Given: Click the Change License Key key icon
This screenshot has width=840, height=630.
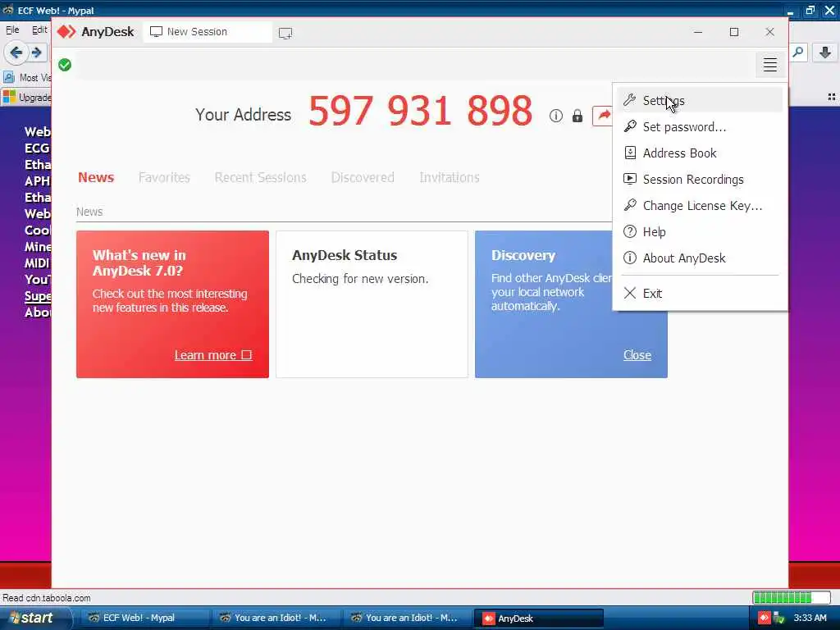Looking at the screenshot, I should click(630, 205).
